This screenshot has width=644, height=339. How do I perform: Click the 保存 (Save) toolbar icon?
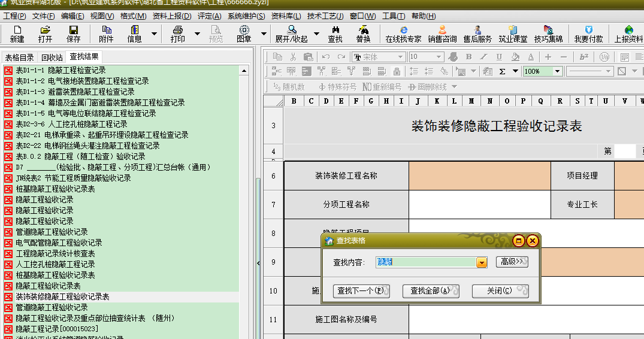73,34
